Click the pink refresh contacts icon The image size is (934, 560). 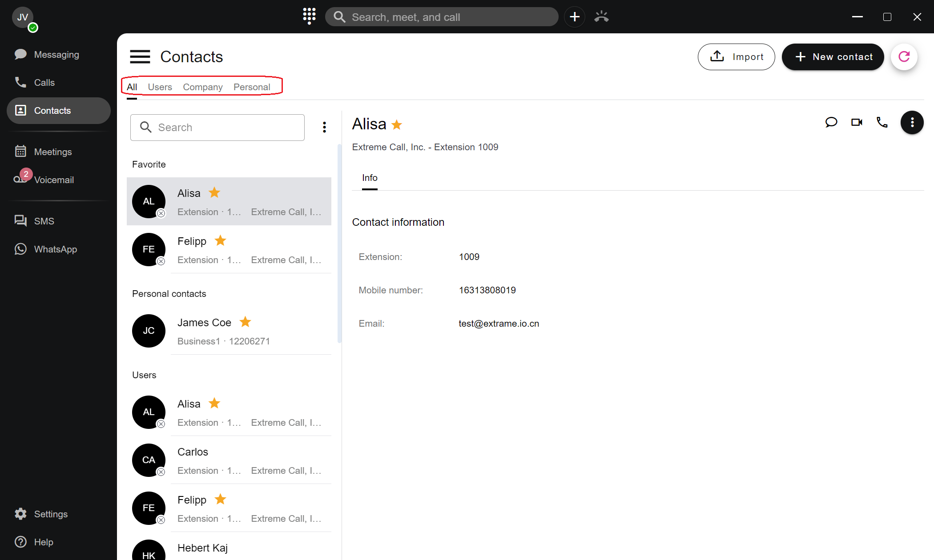click(x=904, y=56)
